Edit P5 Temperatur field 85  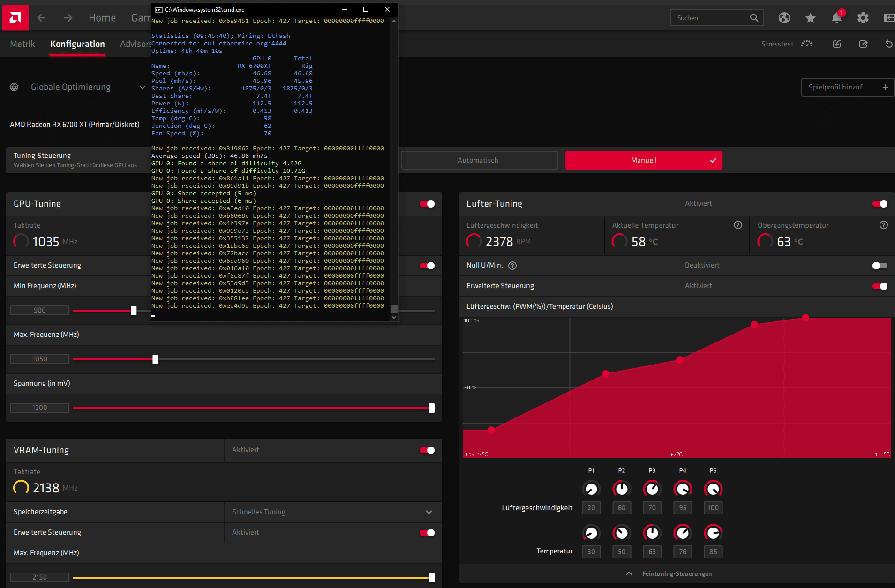pos(713,552)
